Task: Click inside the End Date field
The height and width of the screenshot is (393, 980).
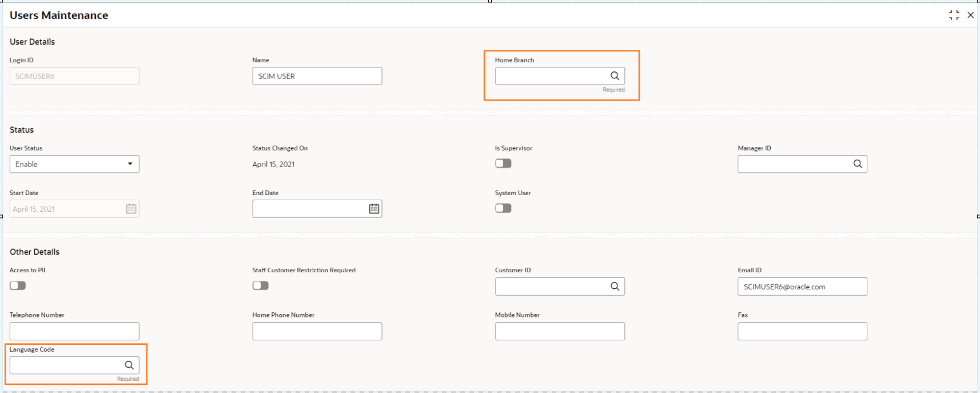Action: pyautogui.click(x=309, y=209)
